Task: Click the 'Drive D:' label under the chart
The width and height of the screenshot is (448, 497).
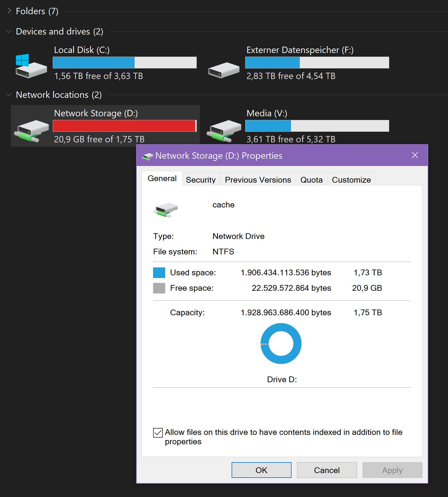Action: (x=282, y=379)
